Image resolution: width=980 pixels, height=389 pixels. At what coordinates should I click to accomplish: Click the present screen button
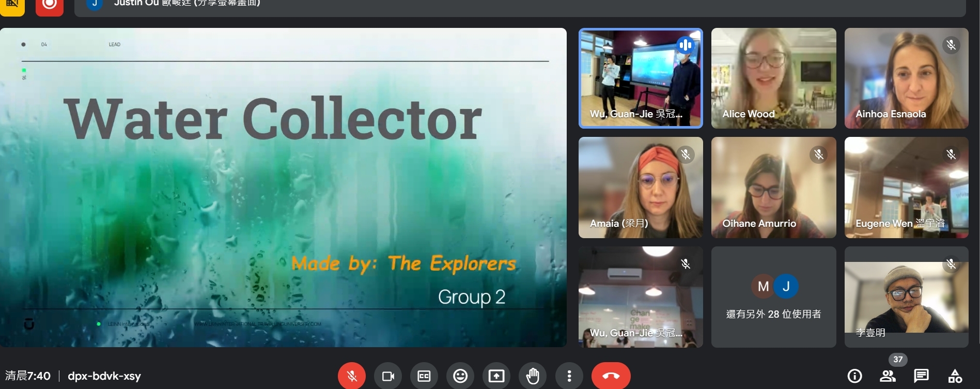pyautogui.click(x=496, y=376)
